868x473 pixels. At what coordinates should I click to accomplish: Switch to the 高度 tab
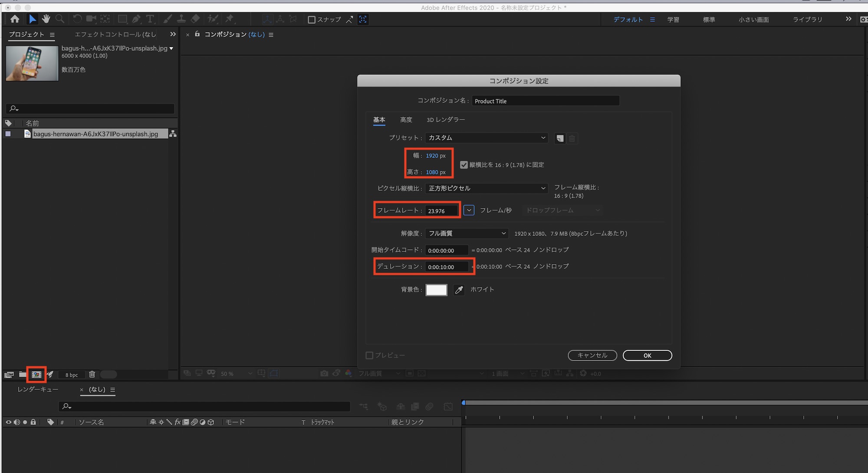pyautogui.click(x=406, y=120)
